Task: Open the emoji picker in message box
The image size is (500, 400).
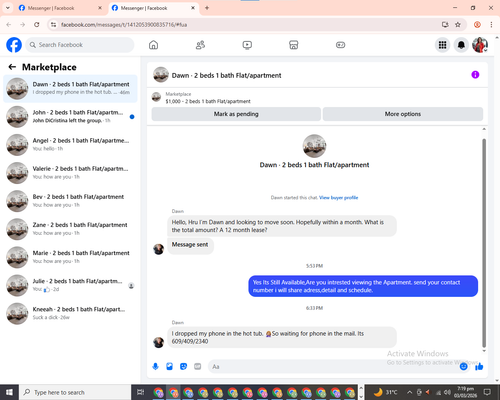Action: [x=463, y=367]
